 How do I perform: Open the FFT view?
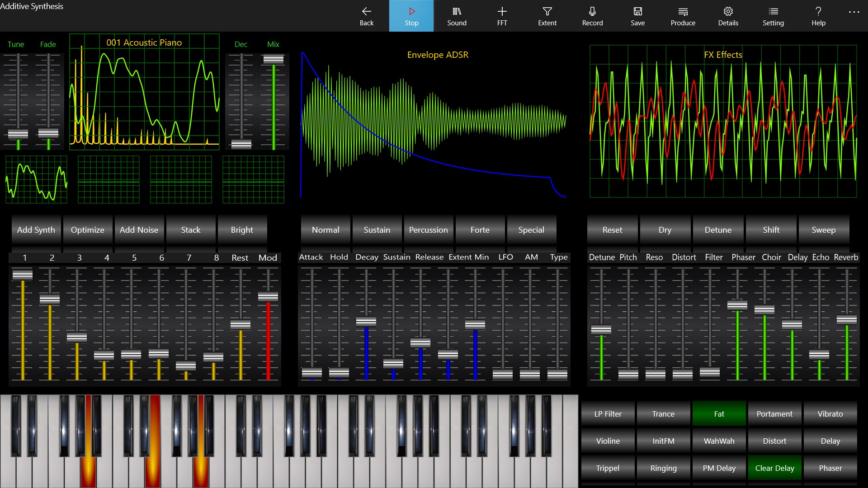coord(502,16)
